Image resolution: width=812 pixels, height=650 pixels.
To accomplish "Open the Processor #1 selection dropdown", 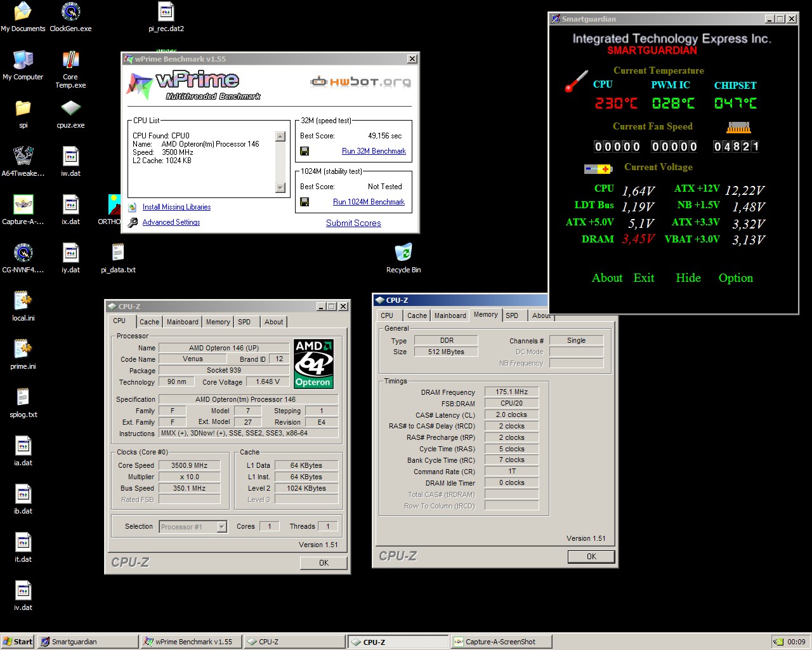I will pyautogui.click(x=193, y=527).
